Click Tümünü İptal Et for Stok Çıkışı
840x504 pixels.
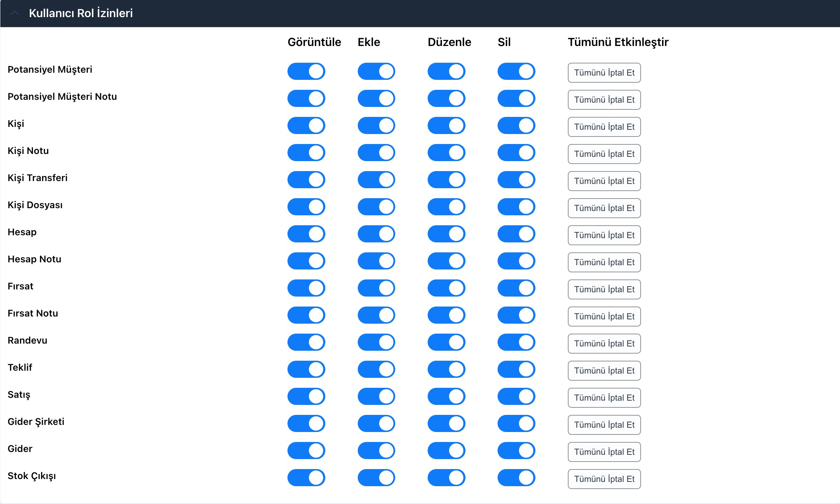tap(604, 479)
